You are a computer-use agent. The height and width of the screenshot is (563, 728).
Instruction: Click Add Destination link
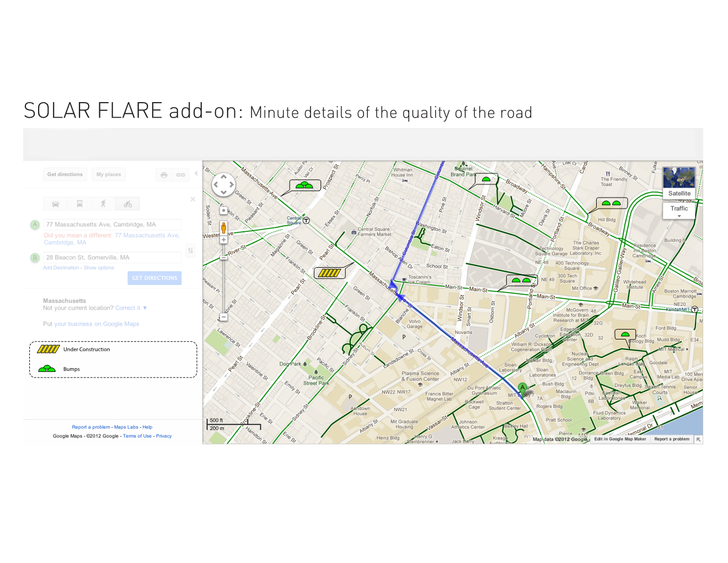point(61,268)
